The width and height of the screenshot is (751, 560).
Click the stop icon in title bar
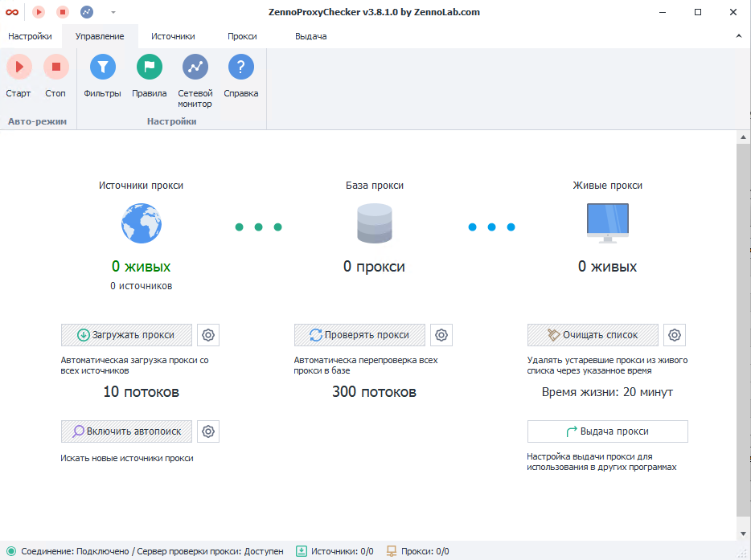coord(63,12)
